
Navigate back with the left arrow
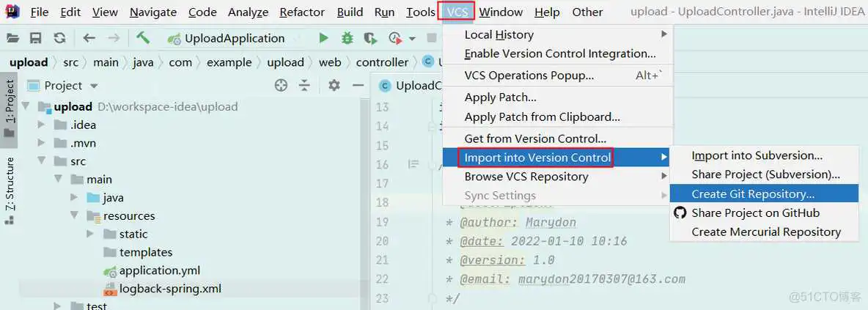pyautogui.click(x=89, y=38)
